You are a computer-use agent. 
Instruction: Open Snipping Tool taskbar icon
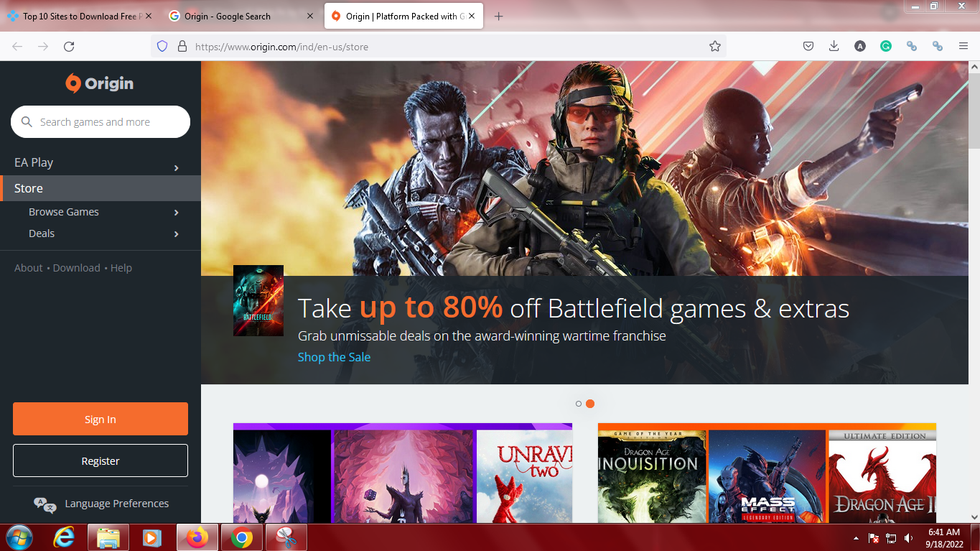pyautogui.click(x=286, y=537)
